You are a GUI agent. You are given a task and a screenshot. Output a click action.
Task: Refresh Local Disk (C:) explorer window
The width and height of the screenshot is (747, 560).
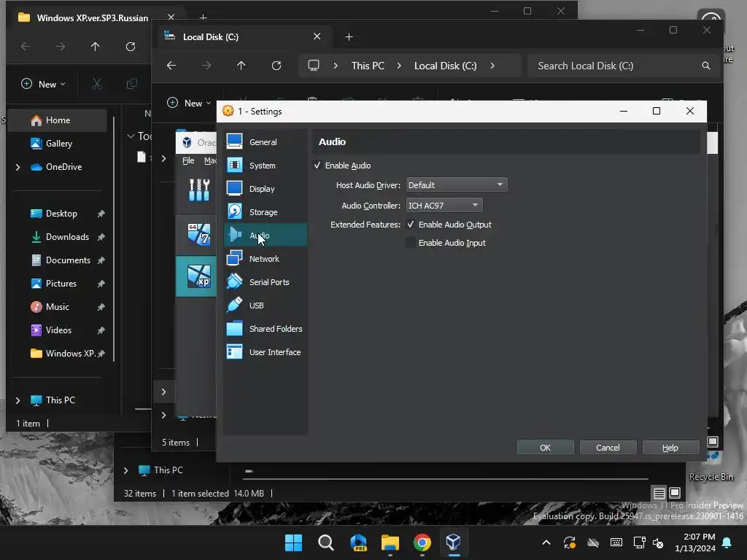pos(276,66)
